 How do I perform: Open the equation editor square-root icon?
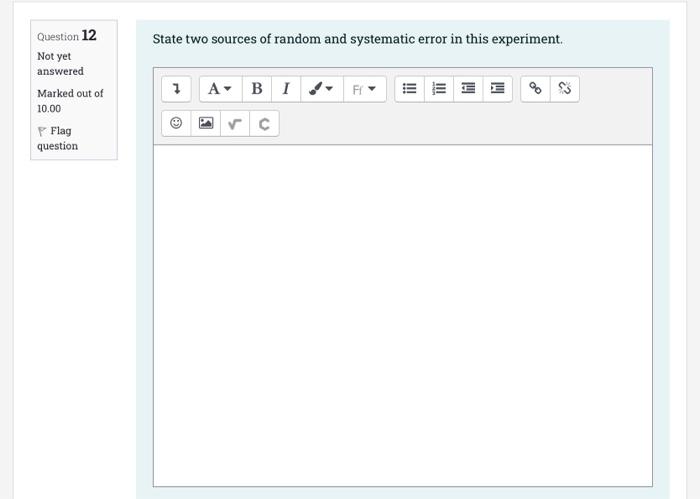click(x=235, y=123)
